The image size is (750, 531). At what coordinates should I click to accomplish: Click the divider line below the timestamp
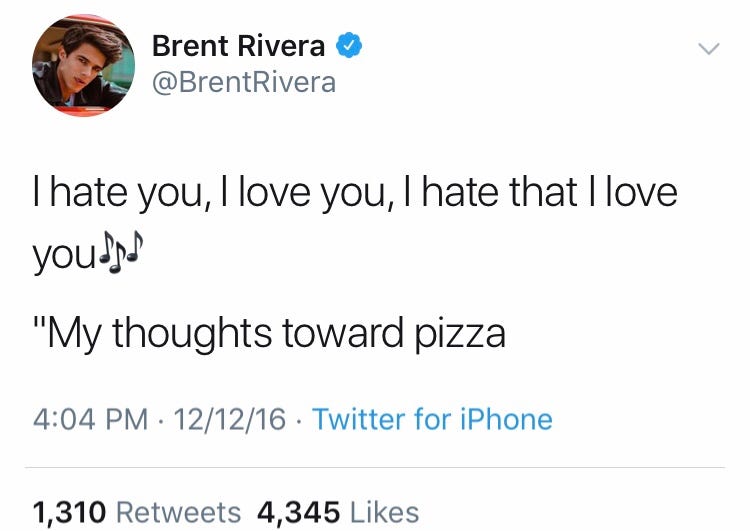coord(375,468)
